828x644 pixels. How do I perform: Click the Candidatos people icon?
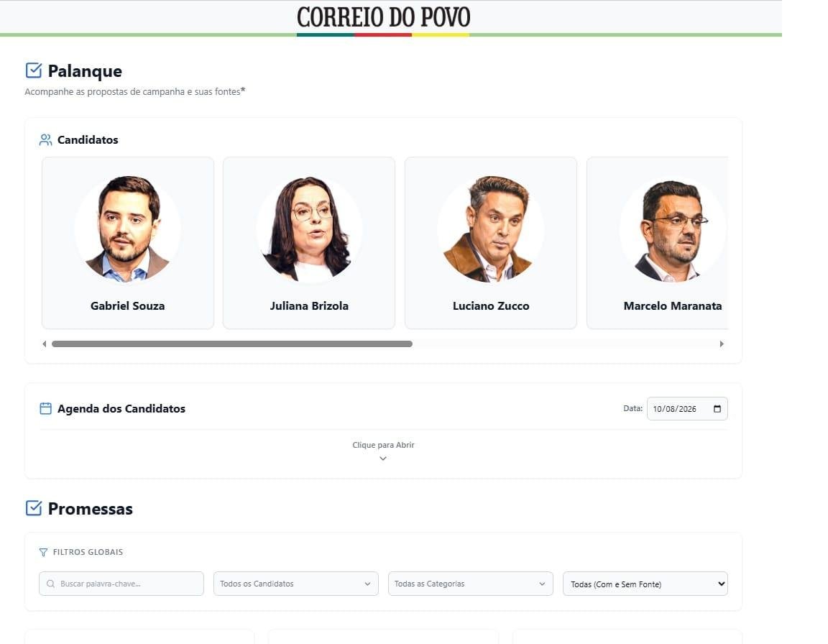click(45, 140)
